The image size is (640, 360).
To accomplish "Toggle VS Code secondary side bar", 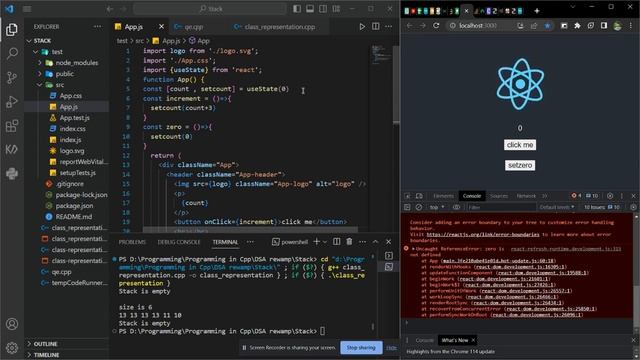I will (x=323, y=9).
